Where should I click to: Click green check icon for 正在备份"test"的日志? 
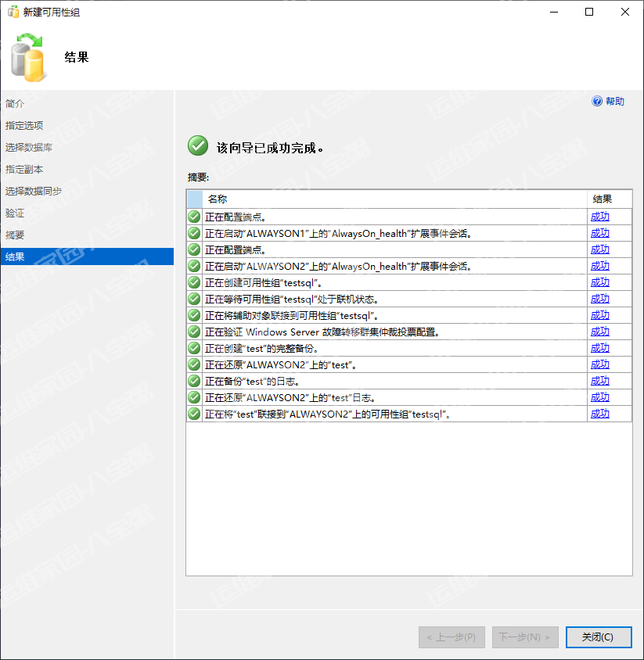coord(194,381)
